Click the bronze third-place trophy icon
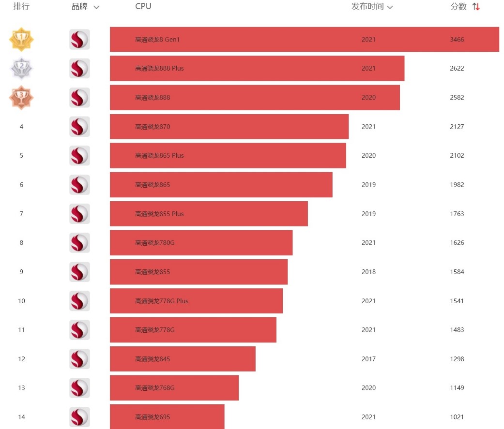 click(x=21, y=97)
